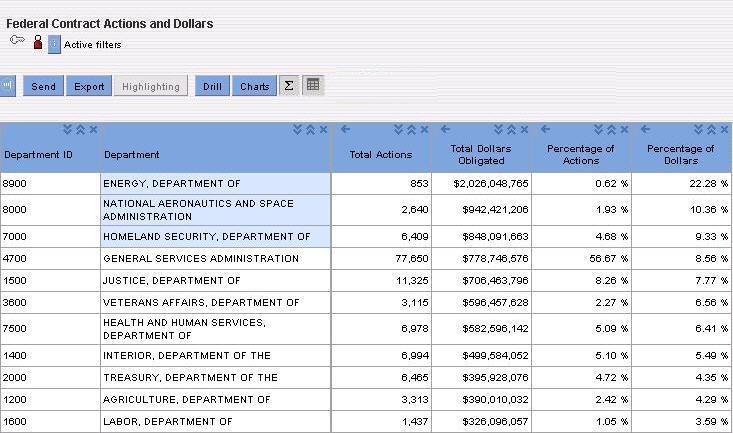733x433 pixels.
Task: Move Total Actions column left
Action: coord(345,129)
